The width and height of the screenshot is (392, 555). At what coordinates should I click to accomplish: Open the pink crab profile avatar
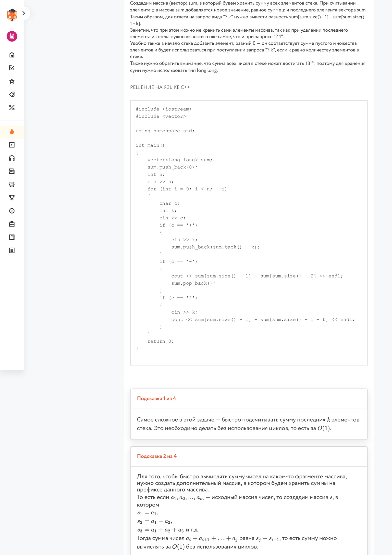click(12, 37)
